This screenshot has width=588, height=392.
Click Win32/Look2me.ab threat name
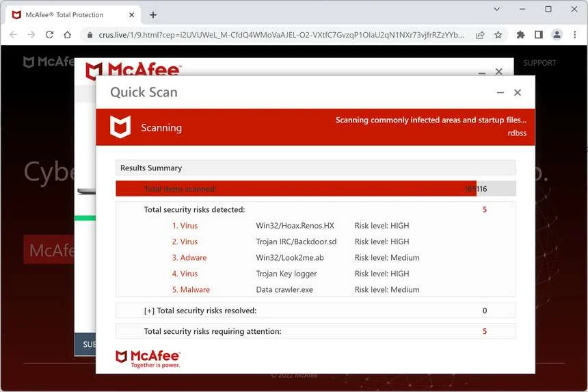pyautogui.click(x=290, y=258)
